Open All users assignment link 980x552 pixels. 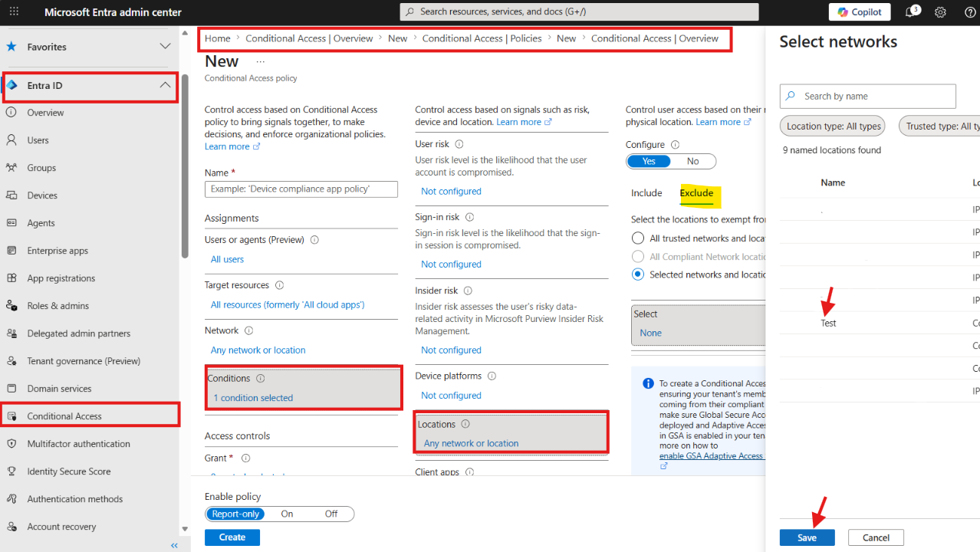click(x=227, y=260)
